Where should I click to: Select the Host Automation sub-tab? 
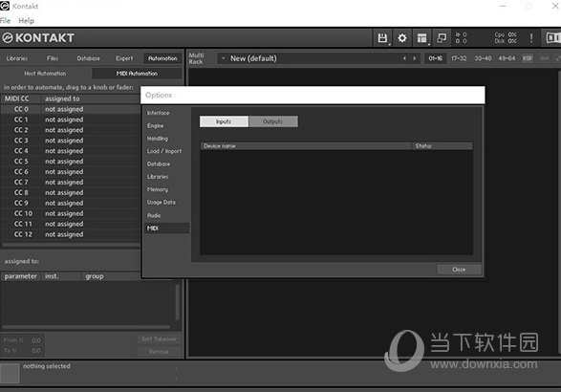point(45,74)
